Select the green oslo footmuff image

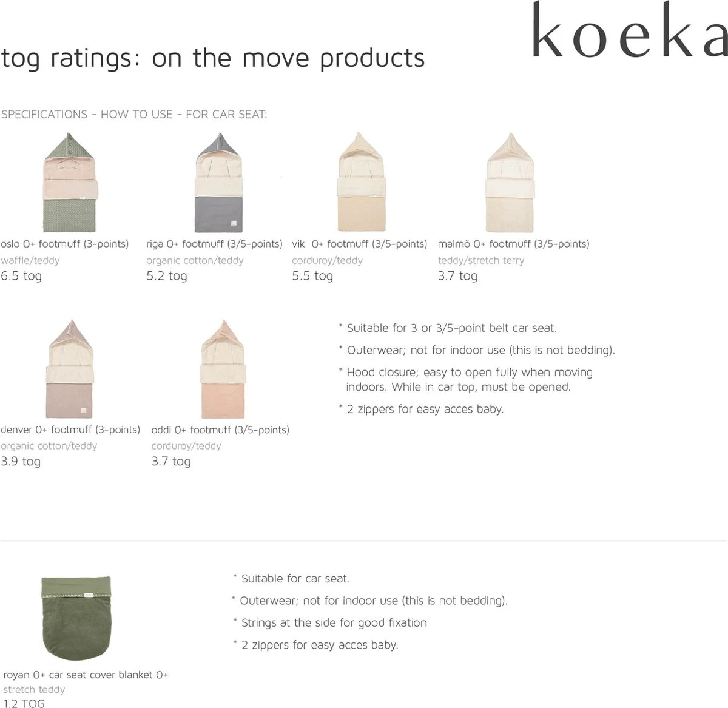[x=70, y=183]
